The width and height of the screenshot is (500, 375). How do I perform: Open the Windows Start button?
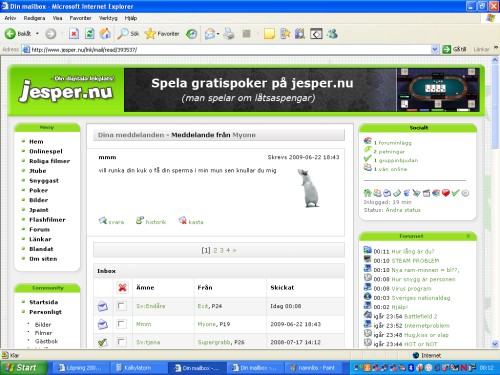point(23,368)
